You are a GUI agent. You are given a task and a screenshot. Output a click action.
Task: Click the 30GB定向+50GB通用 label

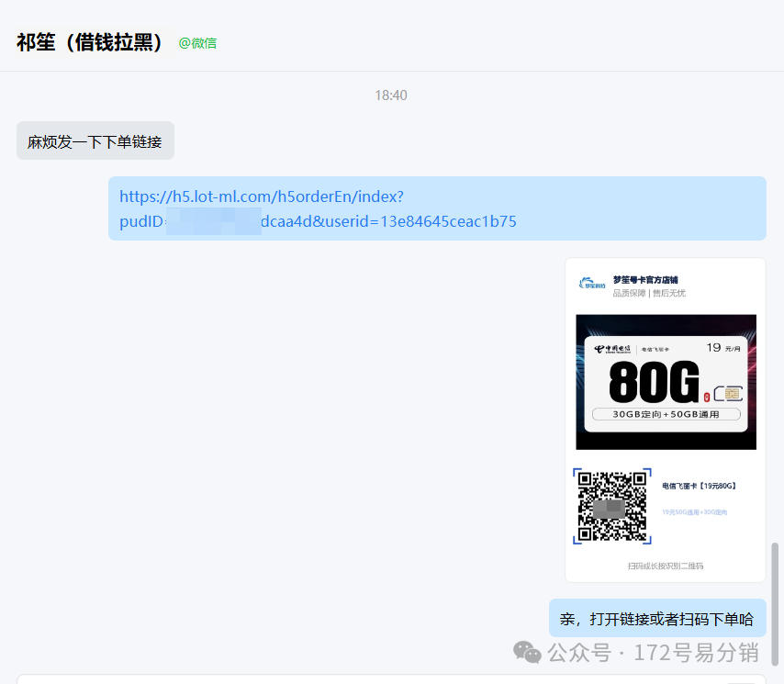[666, 414]
